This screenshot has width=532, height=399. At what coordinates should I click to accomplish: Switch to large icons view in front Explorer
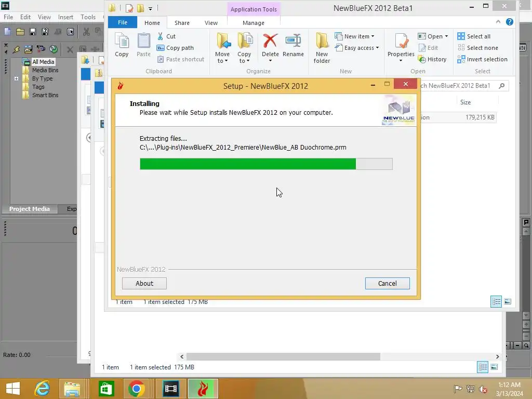click(x=508, y=302)
